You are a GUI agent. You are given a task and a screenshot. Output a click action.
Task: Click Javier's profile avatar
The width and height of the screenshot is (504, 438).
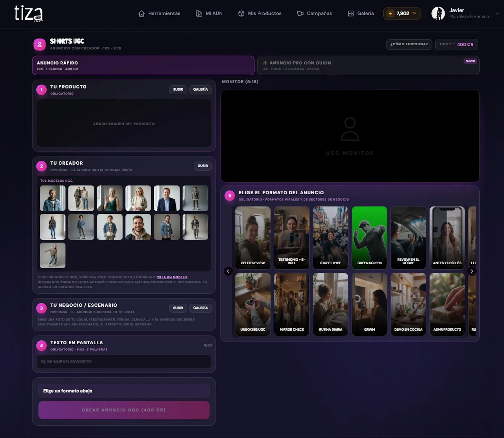tap(438, 14)
